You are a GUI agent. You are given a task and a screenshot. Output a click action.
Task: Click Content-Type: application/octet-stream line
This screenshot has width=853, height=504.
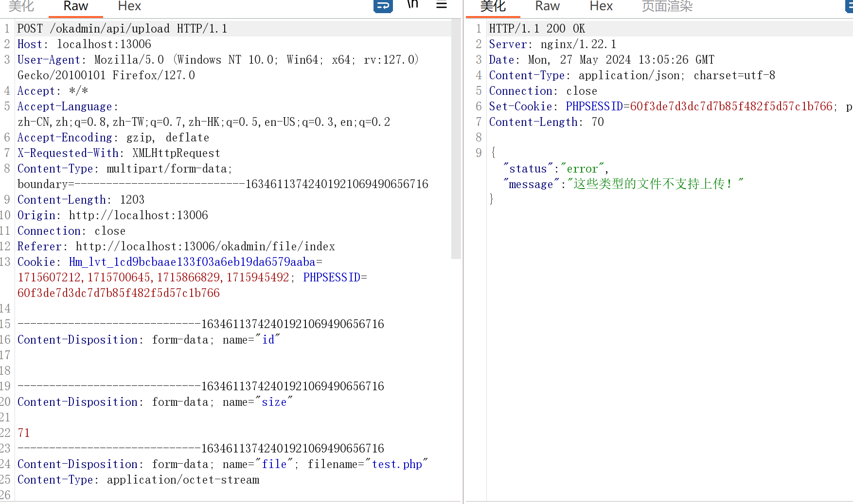tap(139, 480)
